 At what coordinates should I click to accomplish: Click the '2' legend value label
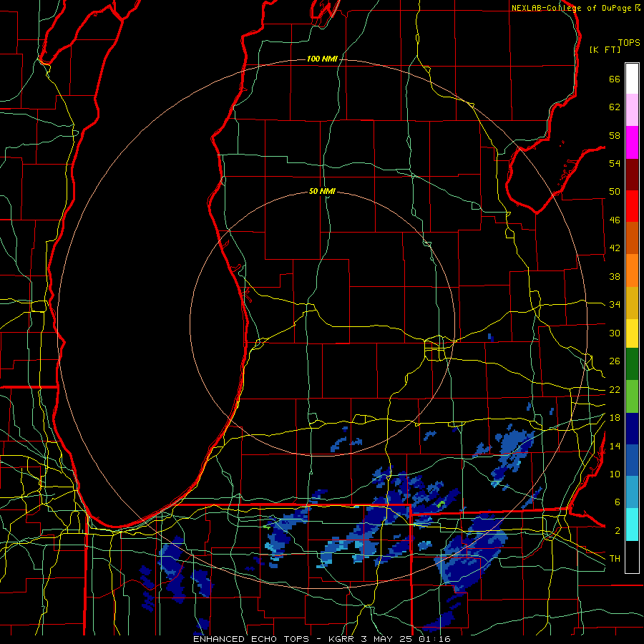pos(618,531)
